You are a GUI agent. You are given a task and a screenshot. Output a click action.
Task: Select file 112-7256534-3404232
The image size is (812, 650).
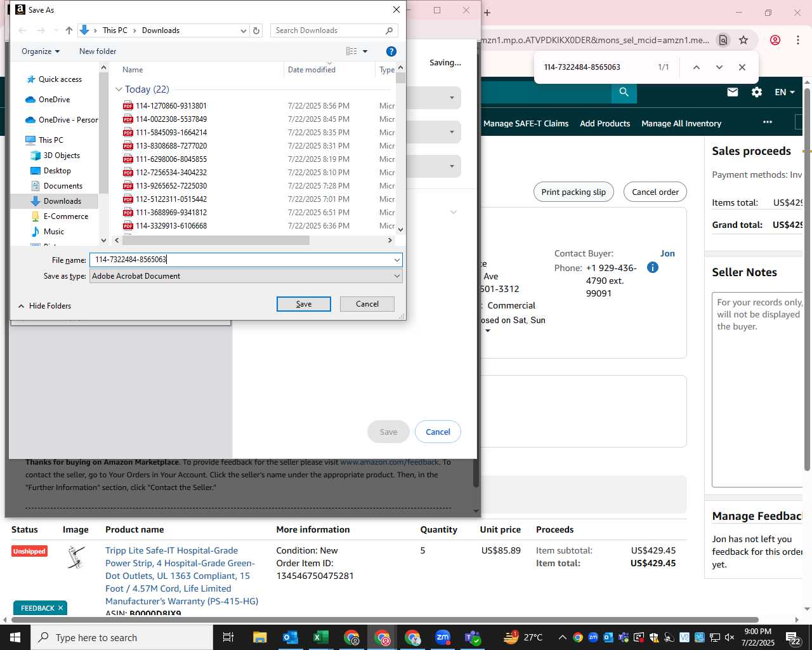pyautogui.click(x=171, y=173)
